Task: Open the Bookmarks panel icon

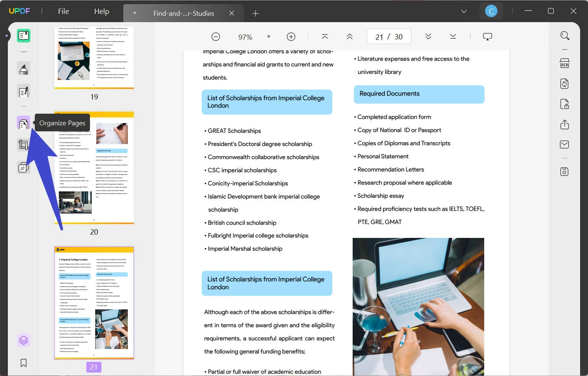Action: [24, 363]
